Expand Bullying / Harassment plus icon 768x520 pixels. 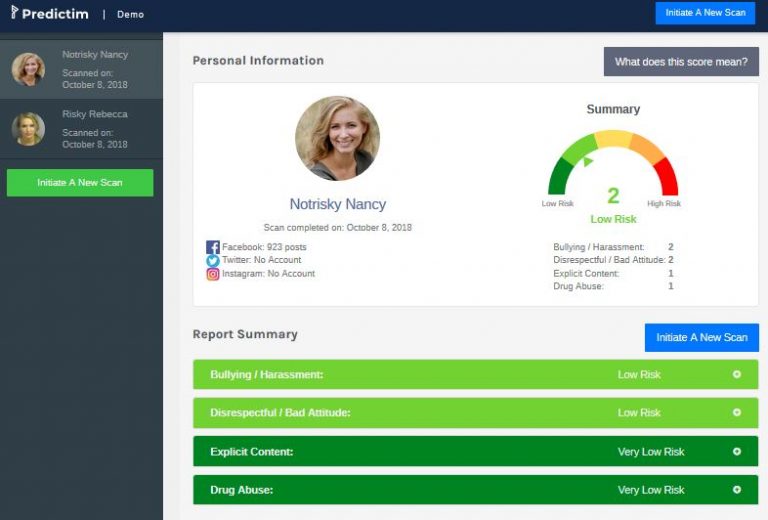[737, 374]
